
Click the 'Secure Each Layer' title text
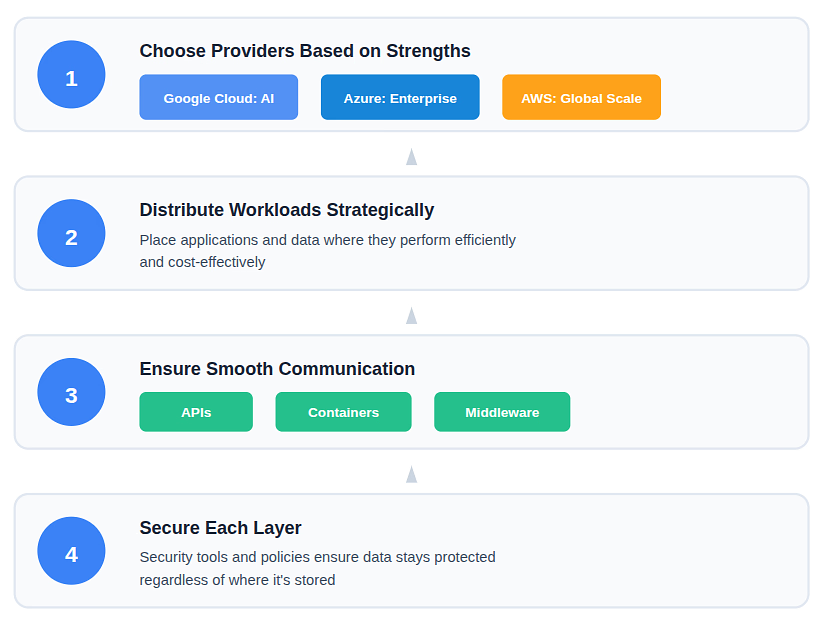point(221,527)
